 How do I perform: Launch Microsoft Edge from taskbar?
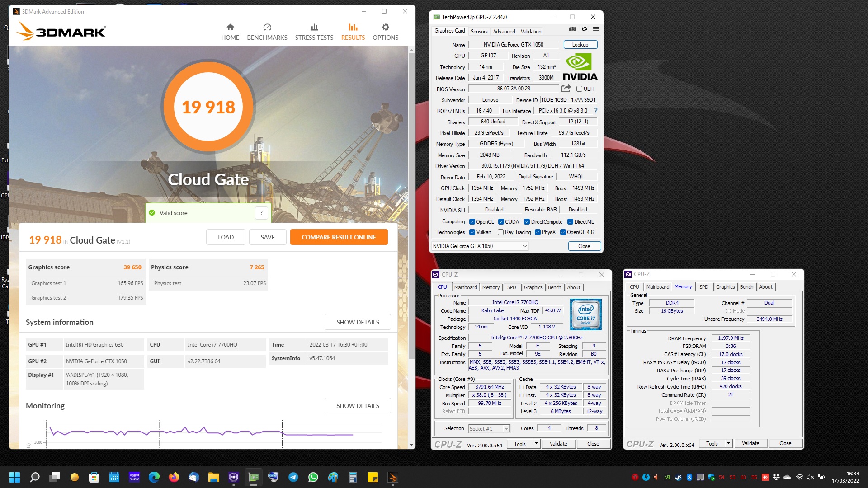(x=154, y=477)
